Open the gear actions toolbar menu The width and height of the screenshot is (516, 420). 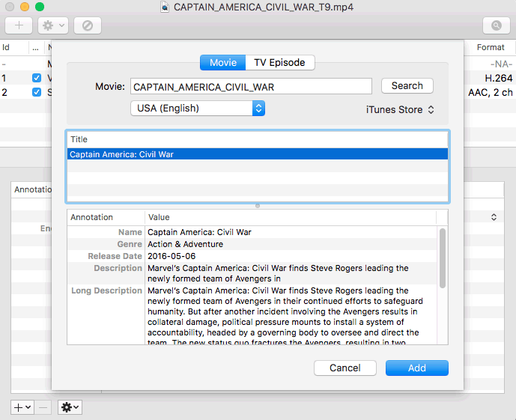coord(53,25)
